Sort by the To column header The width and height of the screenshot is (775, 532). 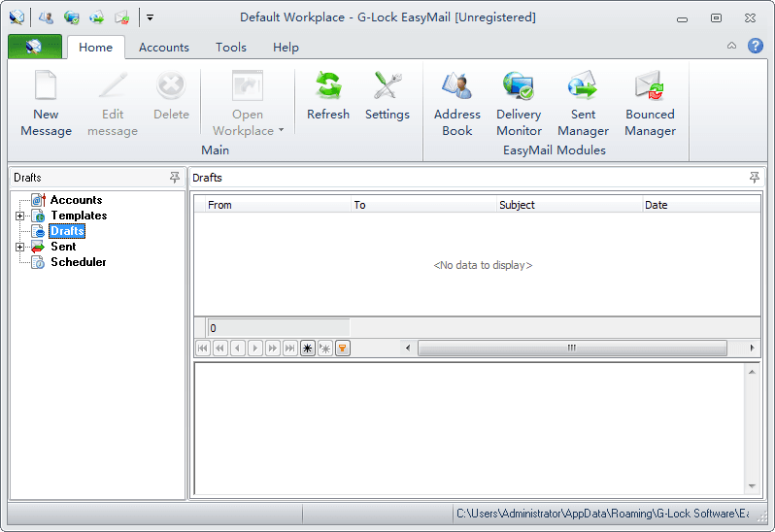coord(423,205)
